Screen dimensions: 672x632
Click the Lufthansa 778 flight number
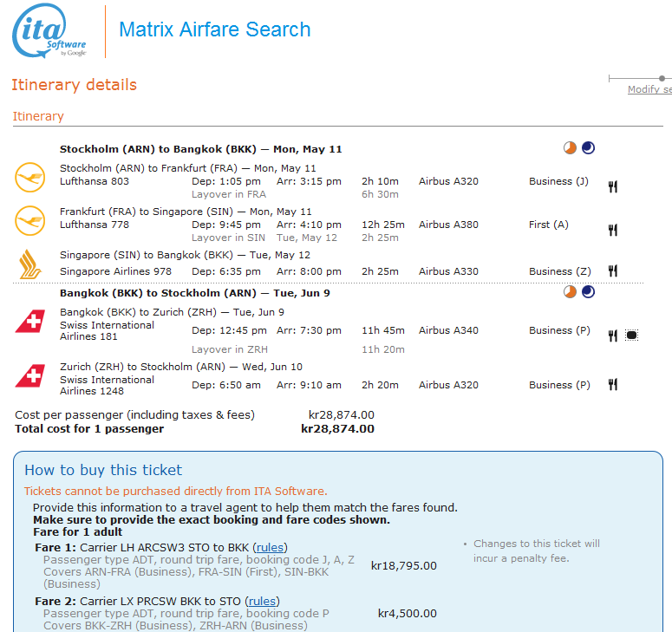click(x=95, y=225)
